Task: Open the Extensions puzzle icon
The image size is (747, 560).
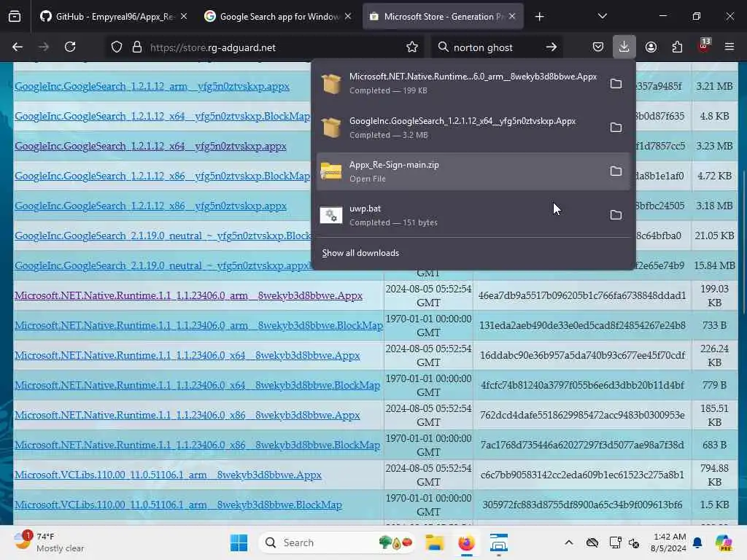Action: click(x=677, y=47)
